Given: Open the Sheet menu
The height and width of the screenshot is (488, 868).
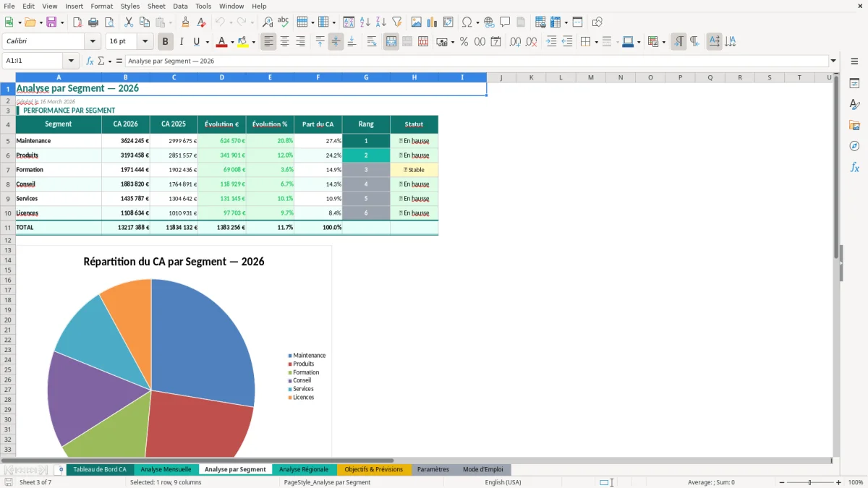Looking at the screenshot, I should click(x=156, y=6).
